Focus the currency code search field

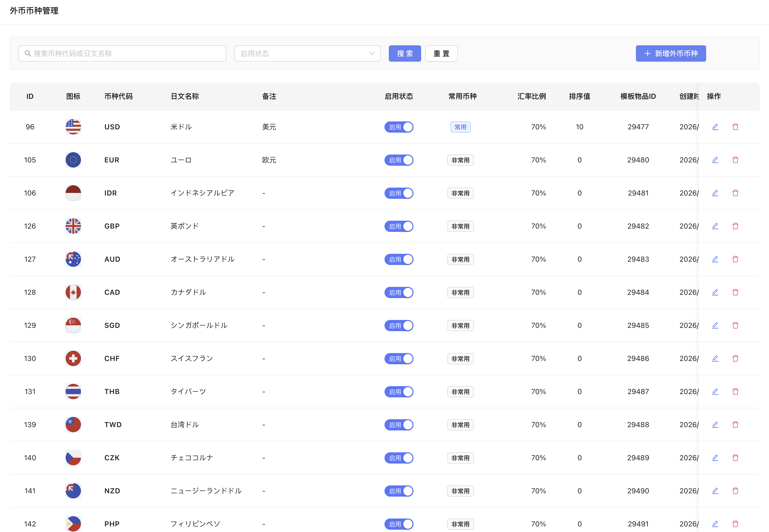[122, 53]
